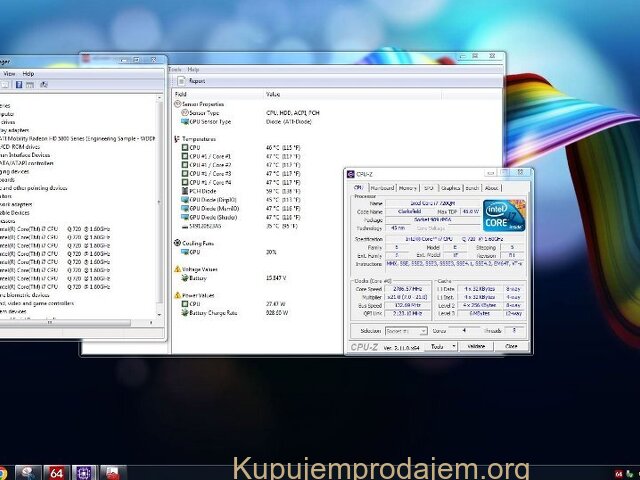
Task: Open the Tools dropdown button in CPU-Z
Action: 437,346
